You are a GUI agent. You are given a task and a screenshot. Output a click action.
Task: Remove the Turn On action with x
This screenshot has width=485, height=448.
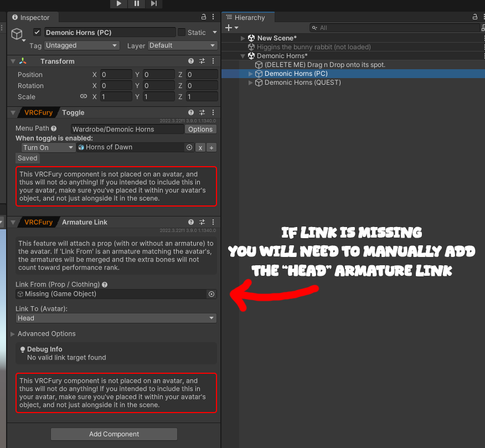pos(200,148)
